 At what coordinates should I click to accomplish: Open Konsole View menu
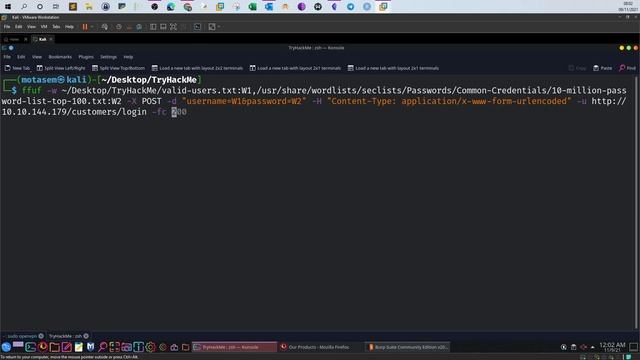(x=37, y=57)
